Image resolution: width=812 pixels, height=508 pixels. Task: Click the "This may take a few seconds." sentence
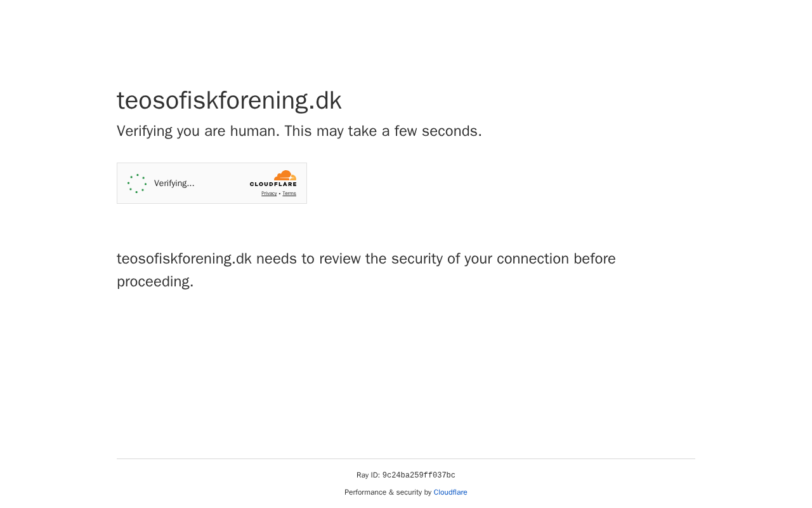click(x=383, y=131)
